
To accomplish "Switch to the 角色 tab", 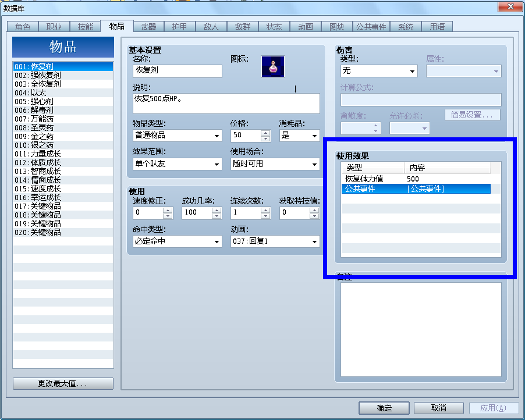I will pos(23,27).
